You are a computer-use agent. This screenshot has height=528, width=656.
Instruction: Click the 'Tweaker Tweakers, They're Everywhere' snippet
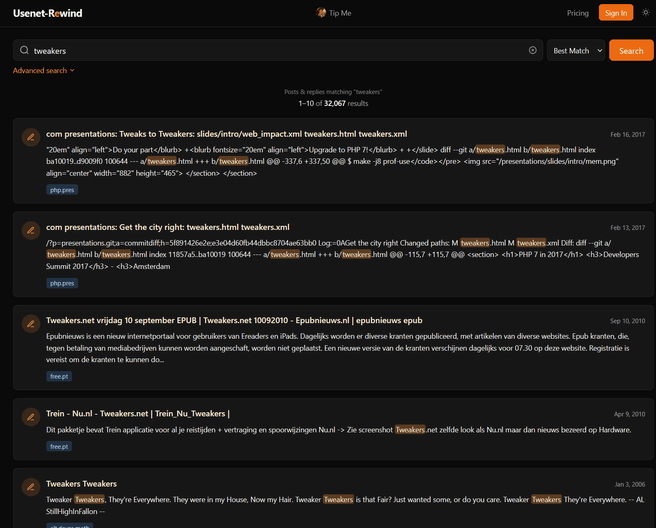pyautogui.click(x=345, y=505)
